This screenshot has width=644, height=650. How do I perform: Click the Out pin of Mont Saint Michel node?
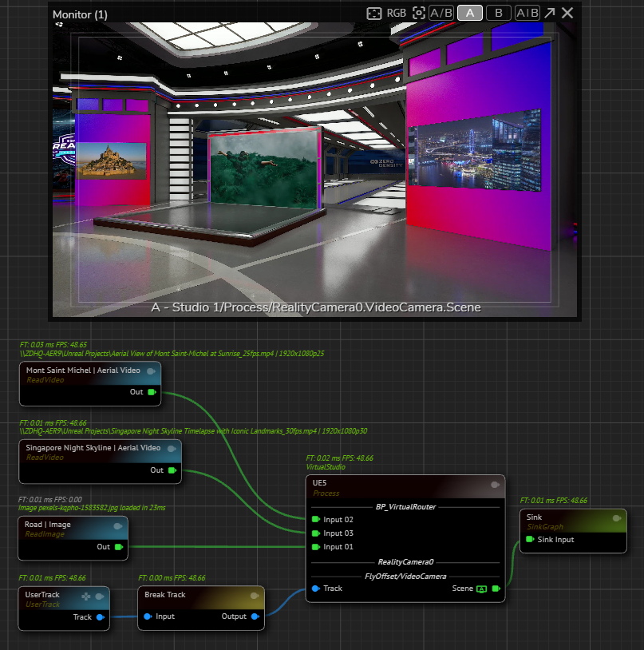tap(151, 392)
